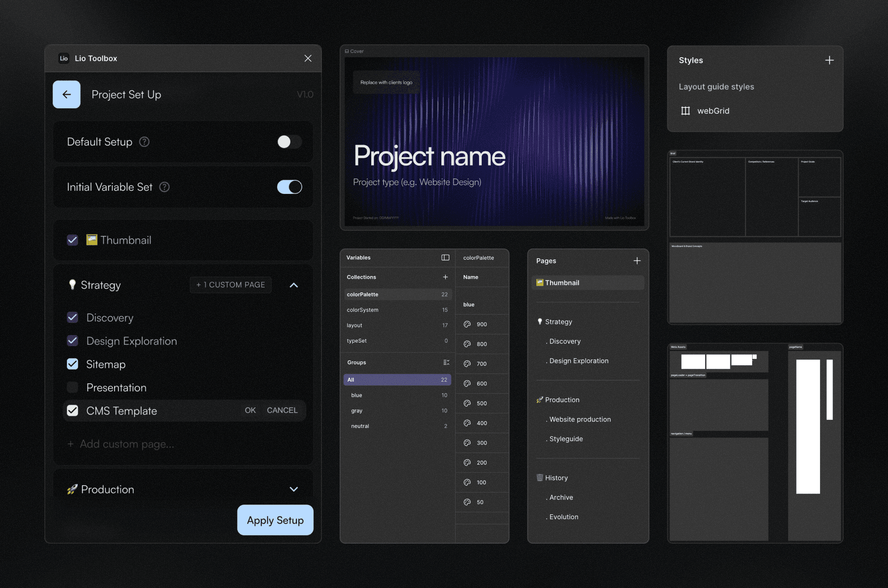Click the Apply Setup button
Image resolution: width=888 pixels, height=588 pixels.
(x=275, y=520)
